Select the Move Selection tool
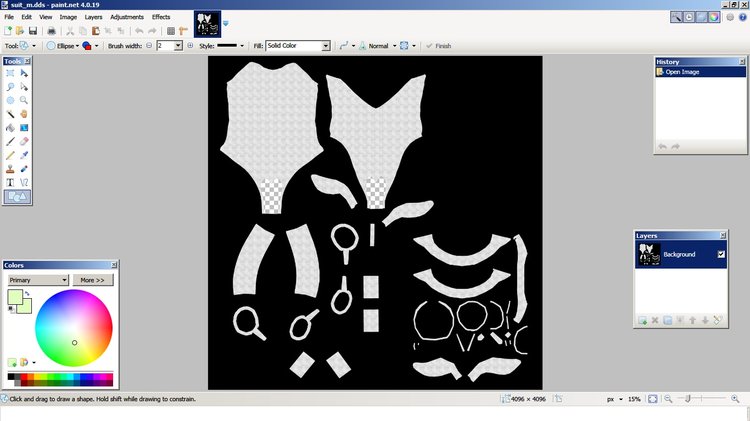Image resolution: width=750 pixels, height=421 pixels. click(24, 87)
